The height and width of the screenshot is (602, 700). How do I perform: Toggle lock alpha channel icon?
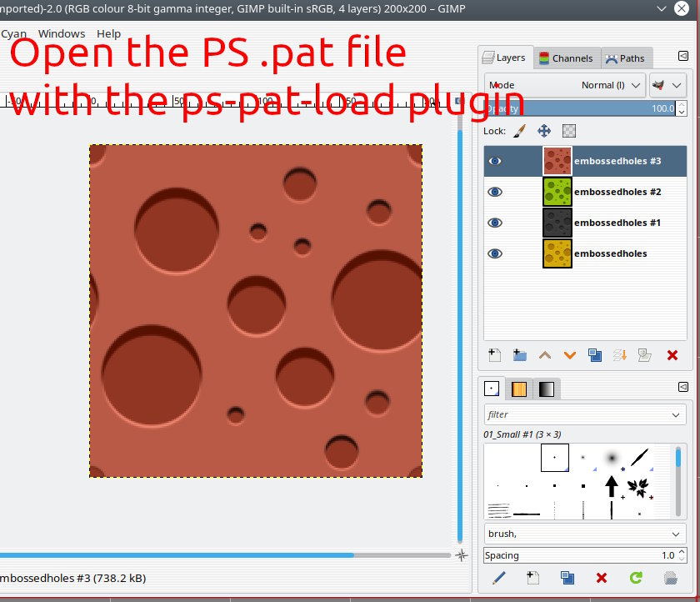(568, 131)
